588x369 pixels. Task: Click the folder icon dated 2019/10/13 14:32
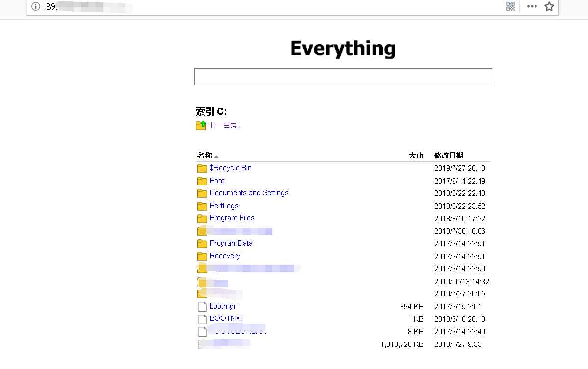[x=202, y=282]
